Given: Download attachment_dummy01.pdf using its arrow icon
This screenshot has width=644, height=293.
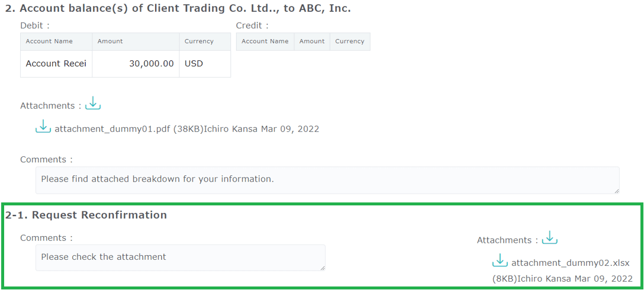Looking at the screenshot, I should [x=43, y=127].
